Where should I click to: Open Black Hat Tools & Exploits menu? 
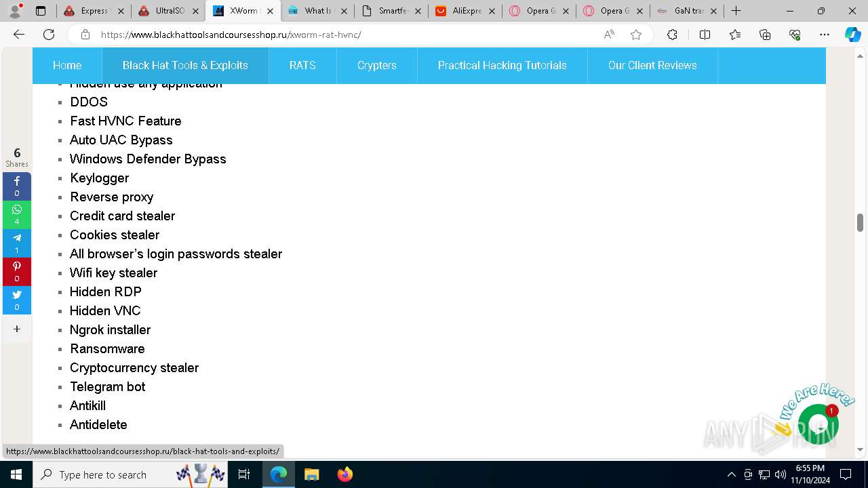(185, 66)
